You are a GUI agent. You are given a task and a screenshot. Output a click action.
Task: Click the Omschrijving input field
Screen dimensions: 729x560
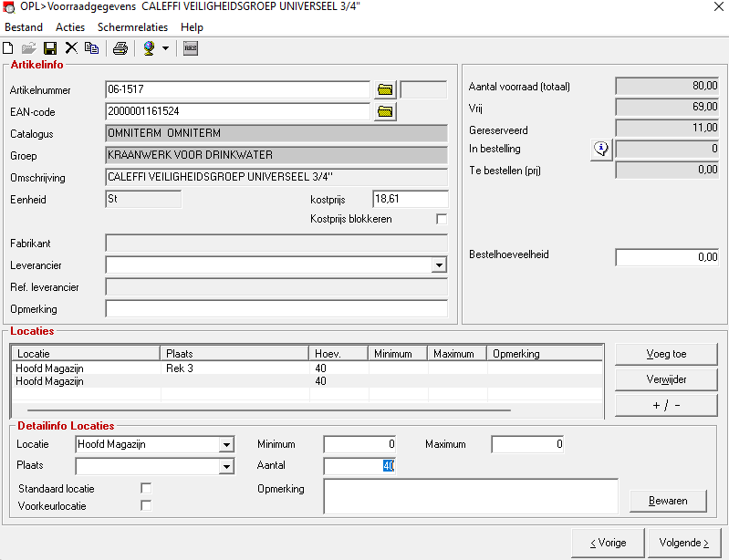tap(276, 177)
